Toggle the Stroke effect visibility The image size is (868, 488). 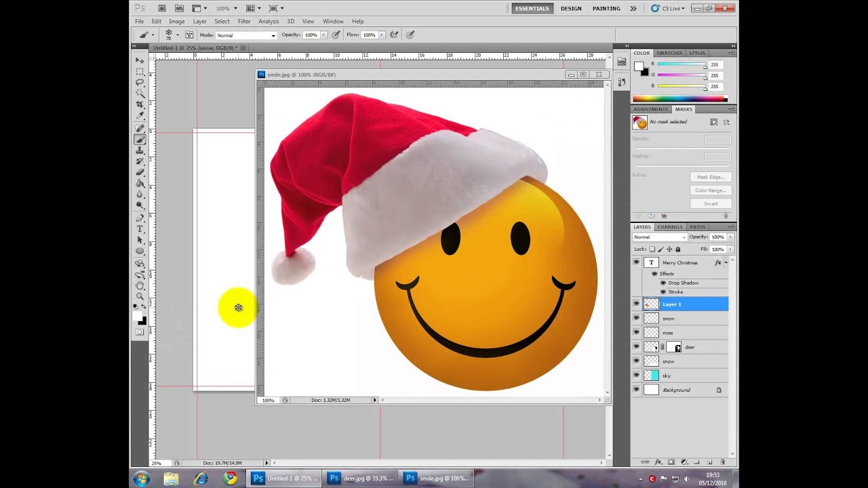(663, 291)
